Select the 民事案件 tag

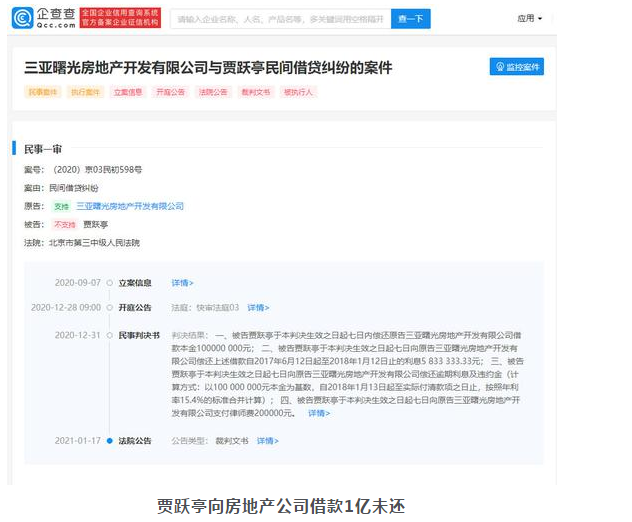42,92
